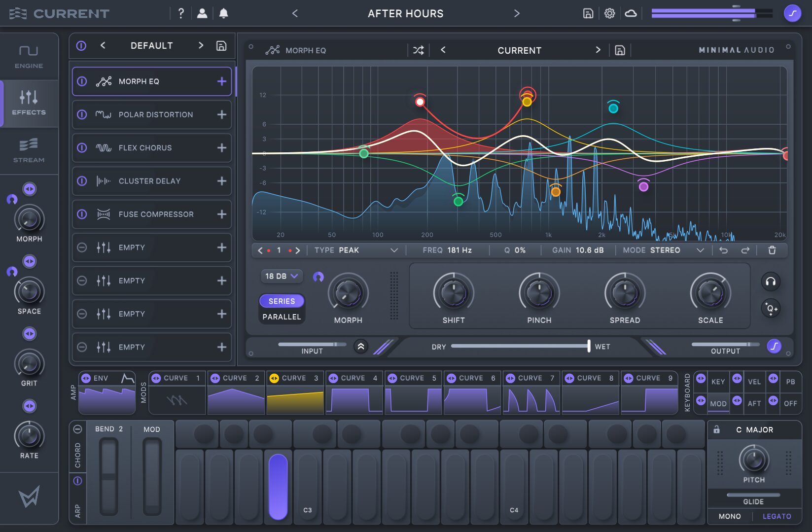
Task: Toggle the Arp power button
Action: (x=77, y=481)
